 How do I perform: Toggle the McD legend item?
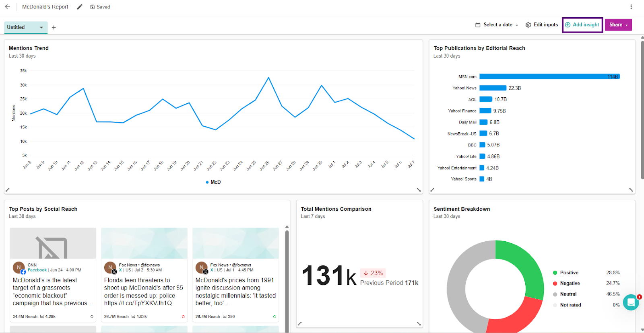click(213, 182)
